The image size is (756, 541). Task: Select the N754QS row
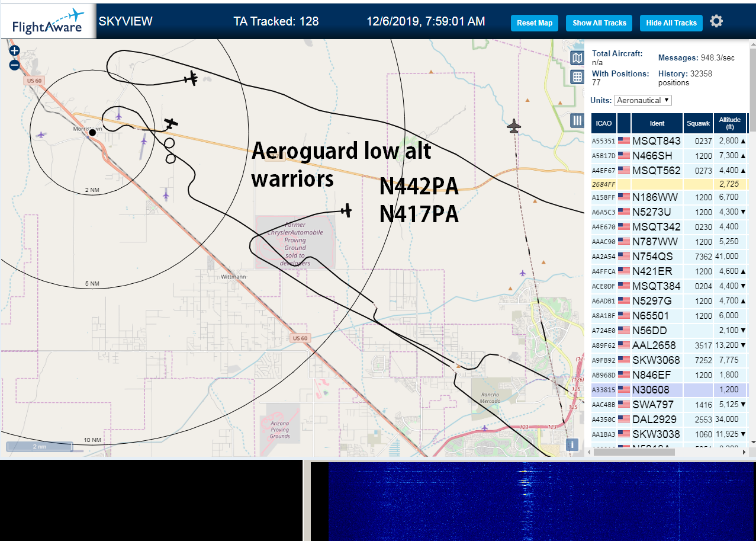click(x=669, y=257)
